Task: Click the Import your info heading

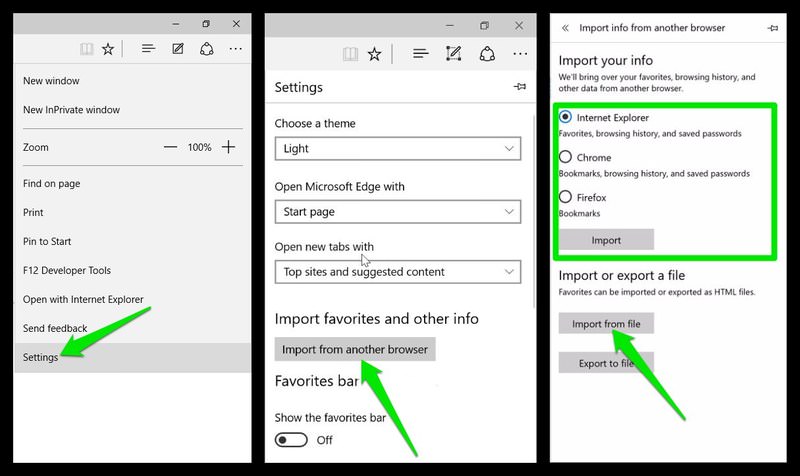Action: click(x=606, y=60)
